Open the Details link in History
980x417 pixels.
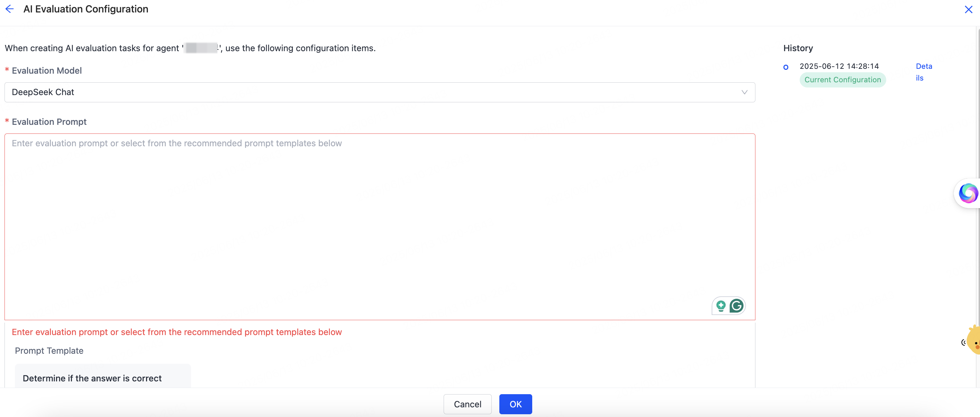pyautogui.click(x=924, y=72)
